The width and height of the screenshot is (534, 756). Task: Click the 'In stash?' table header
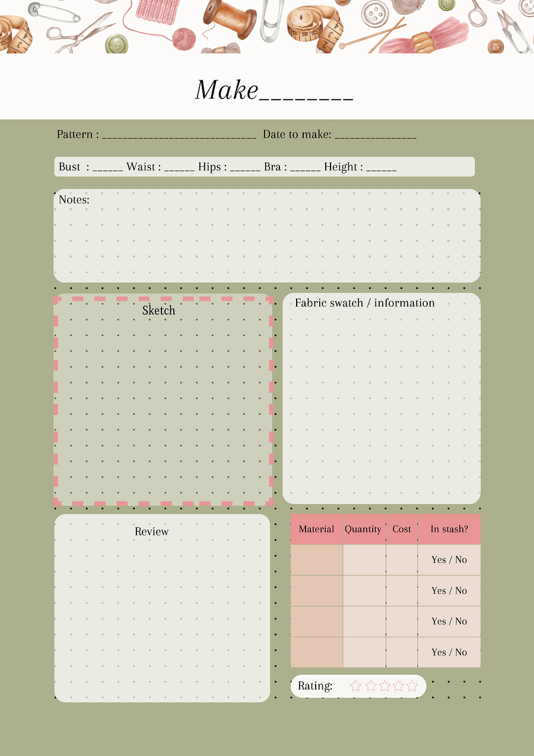(449, 529)
